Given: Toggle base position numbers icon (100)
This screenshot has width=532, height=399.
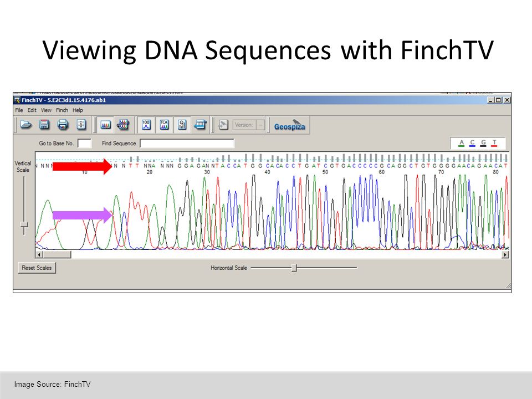Looking at the screenshot, I should [146, 125].
